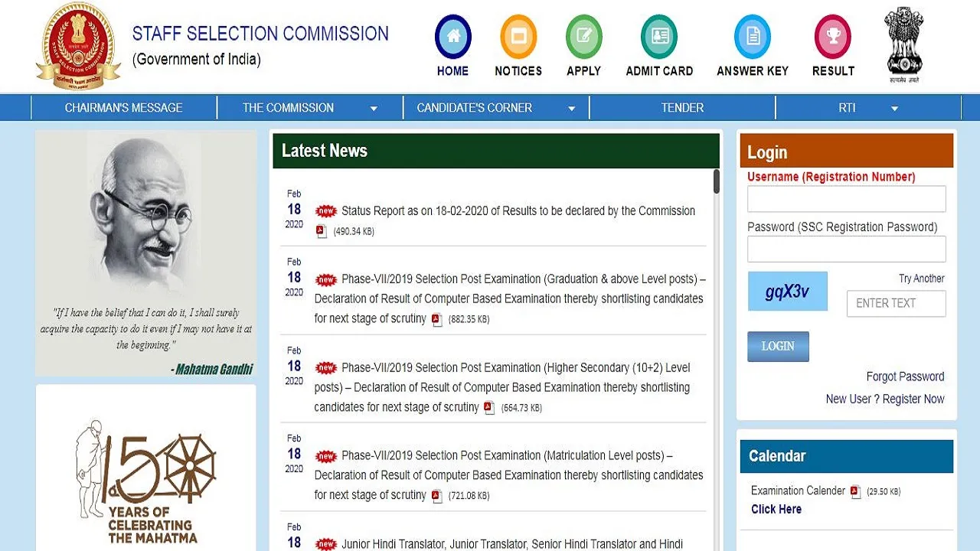Image resolution: width=980 pixels, height=551 pixels.
Task: Open the ANSWER KEY icon
Action: [753, 36]
